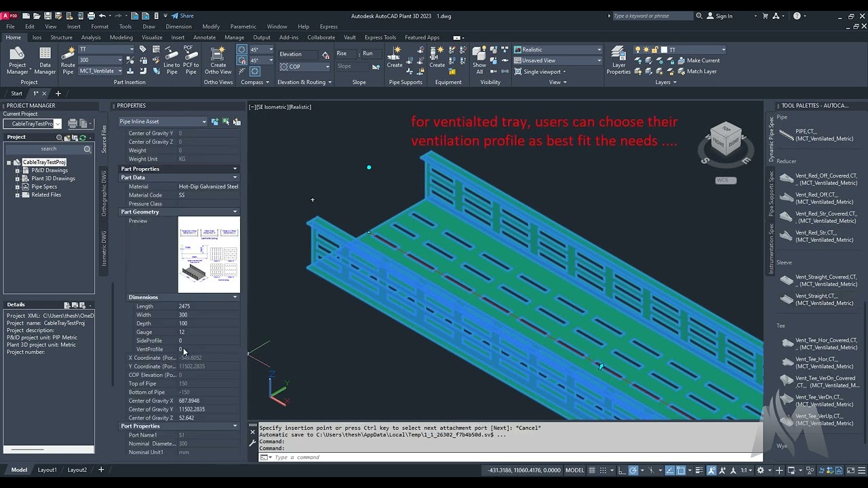Click the Search icon in the title bar
This screenshot has width=868, height=488.
(x=699, y=16)
